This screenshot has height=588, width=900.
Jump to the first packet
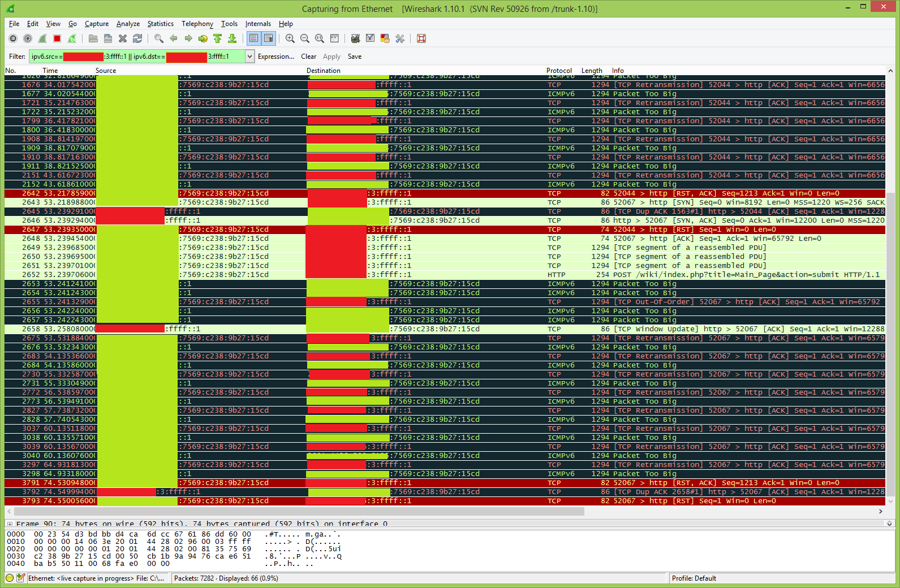218,38
